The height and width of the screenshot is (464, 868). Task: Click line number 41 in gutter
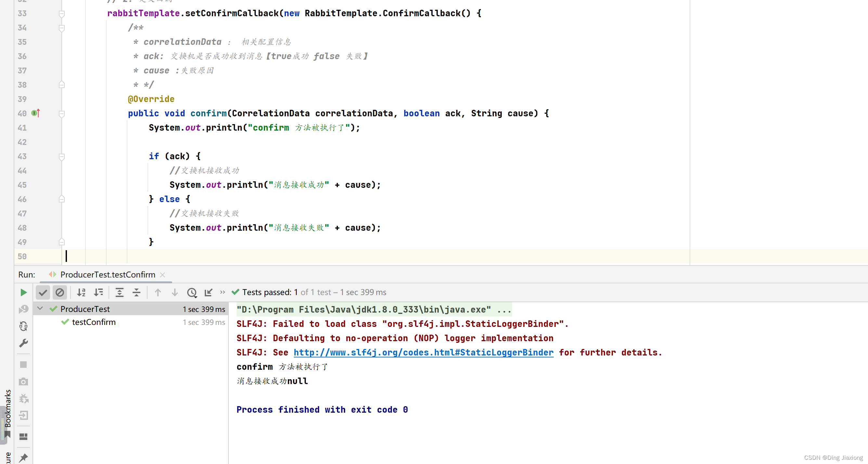(x=22, y=128)
